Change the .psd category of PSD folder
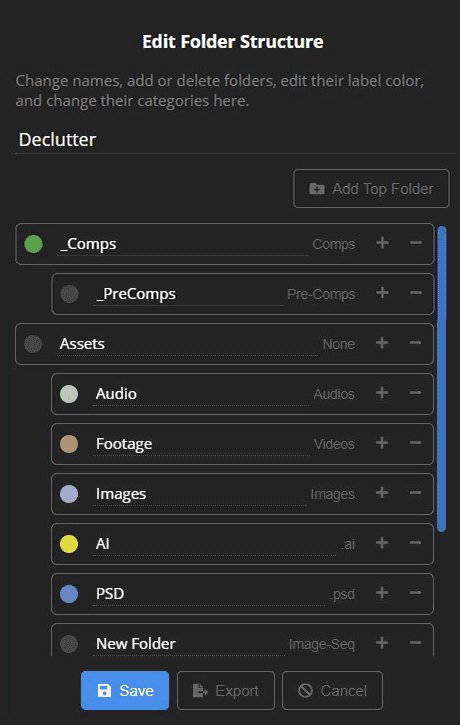The image size is (460, 725). [x=342, y=594]
